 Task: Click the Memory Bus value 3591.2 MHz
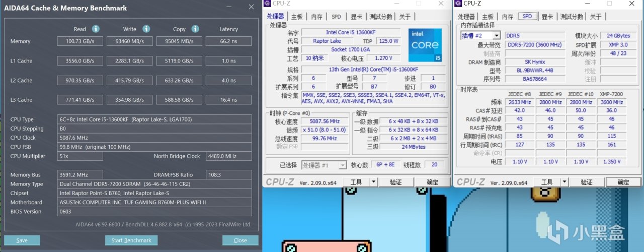tap(80, 175)
